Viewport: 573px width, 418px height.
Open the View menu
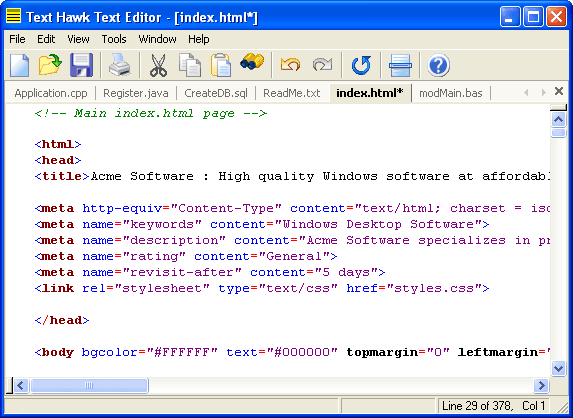coord(78,39)
